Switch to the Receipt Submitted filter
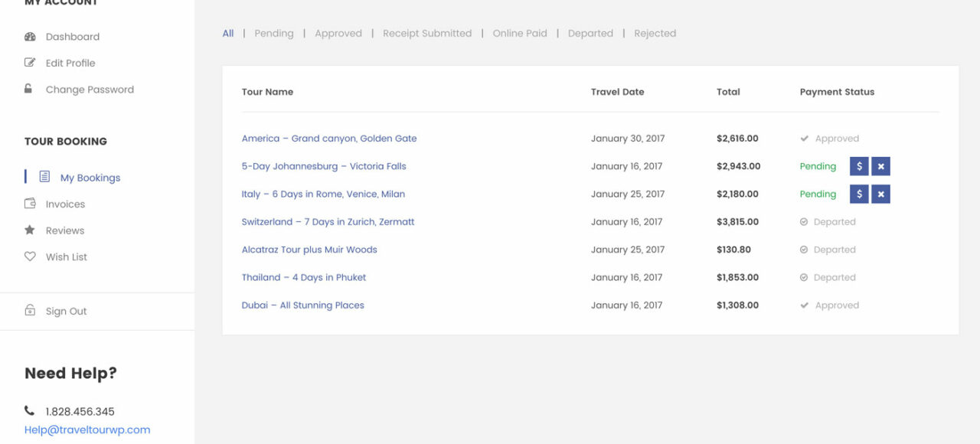This screenshot has width=980, height=444. pos(427,34)
